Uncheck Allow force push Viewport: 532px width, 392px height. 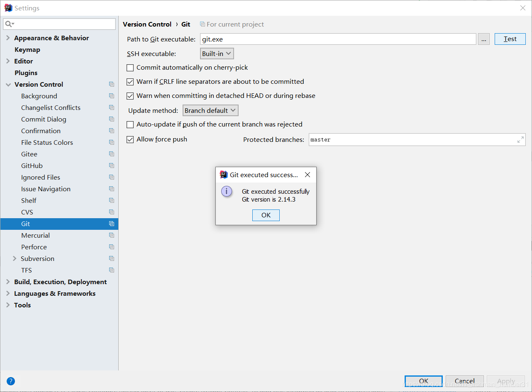point(130,139)
